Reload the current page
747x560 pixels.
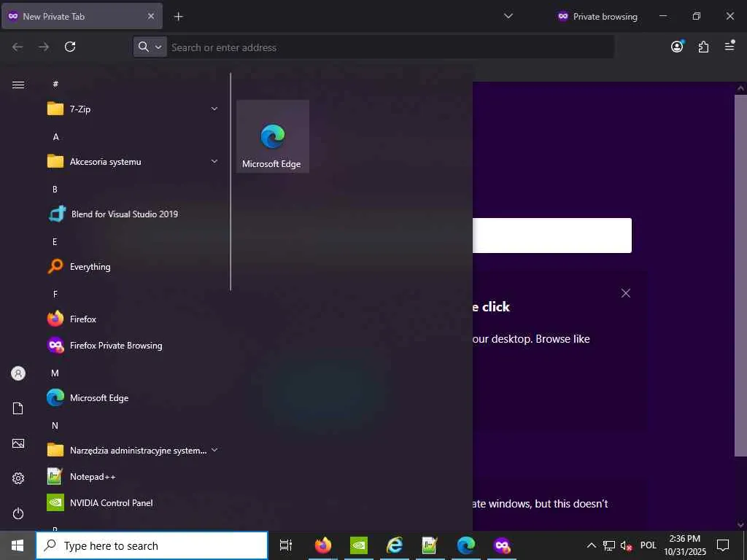pos(70,47)
